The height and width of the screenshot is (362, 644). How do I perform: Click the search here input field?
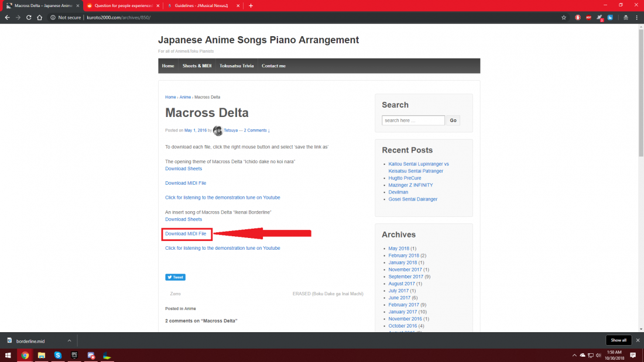tap(413, 120)
